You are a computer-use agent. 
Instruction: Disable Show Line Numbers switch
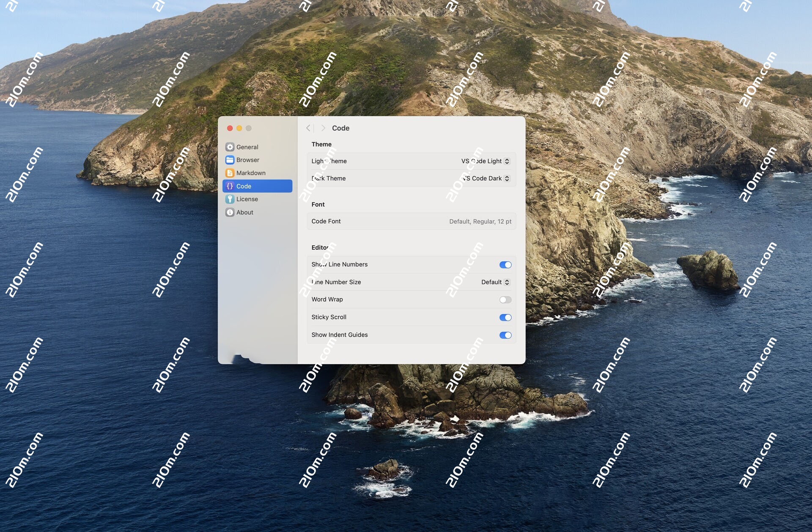point(505,265)
